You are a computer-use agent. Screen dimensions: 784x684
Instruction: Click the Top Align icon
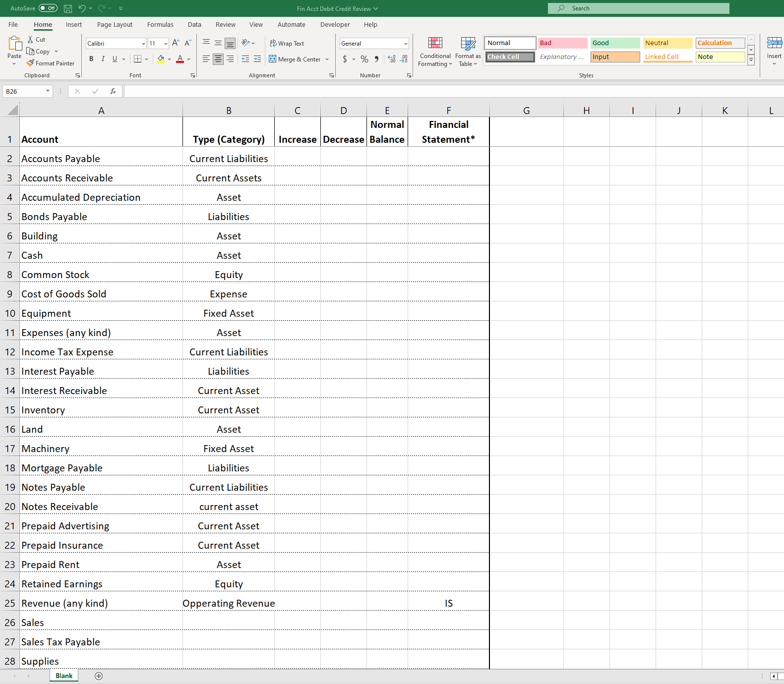coord(206,43)
